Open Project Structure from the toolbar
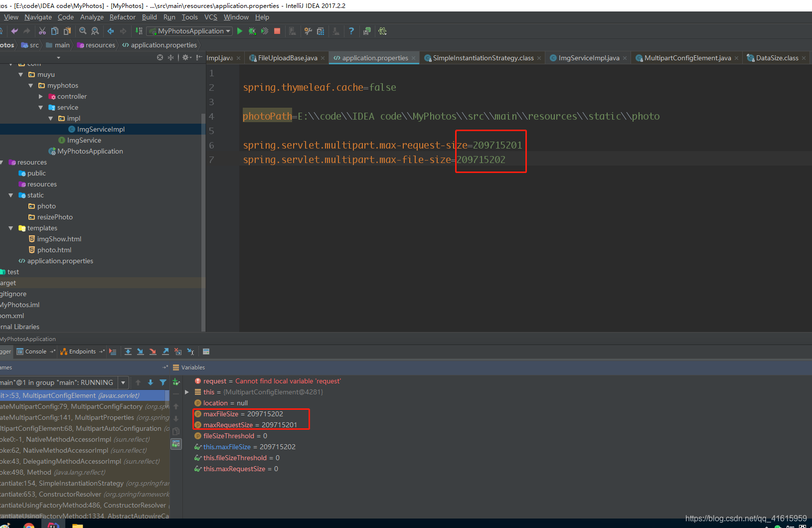This screenshot has width=812, height=528. pos(322,31)
